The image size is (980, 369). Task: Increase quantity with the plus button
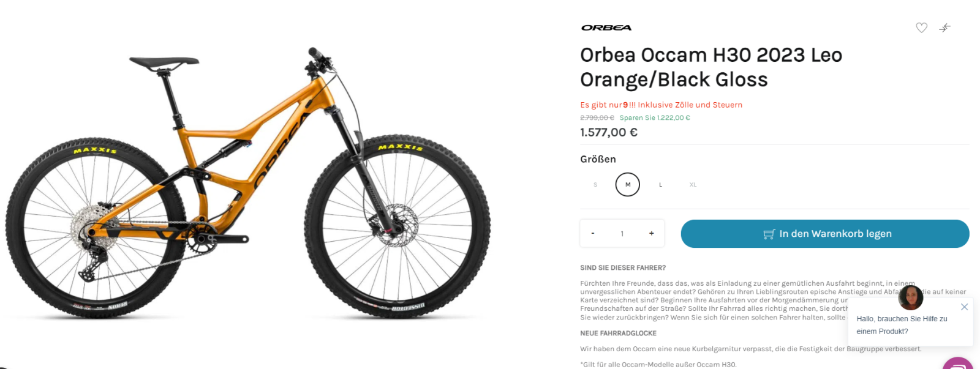click(651, 234)
